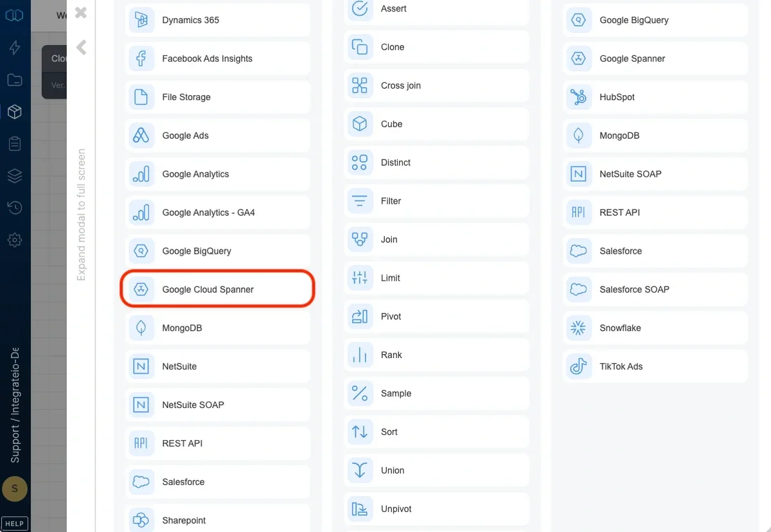
Task: Pick Google BigQuery in the sources column
Action: click(218, 251)
